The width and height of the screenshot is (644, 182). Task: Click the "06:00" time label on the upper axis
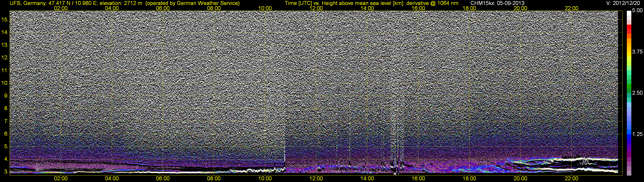pyautogui.click(x=163, y=8)
